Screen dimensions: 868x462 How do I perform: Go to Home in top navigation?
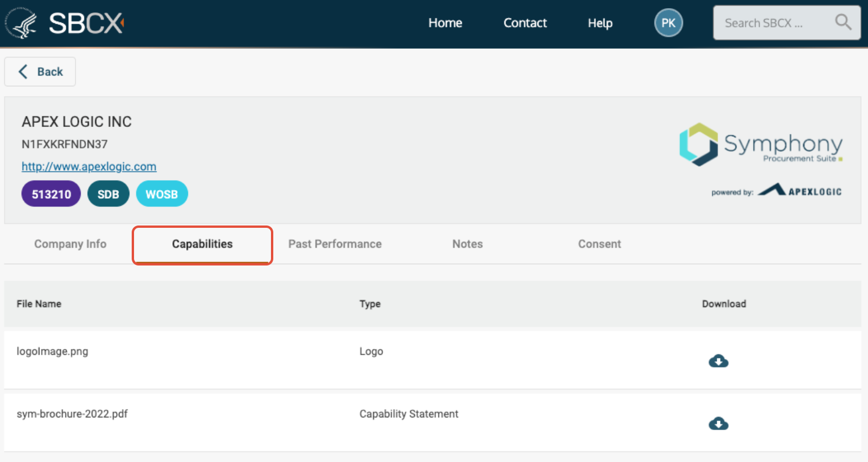[445, 23]
